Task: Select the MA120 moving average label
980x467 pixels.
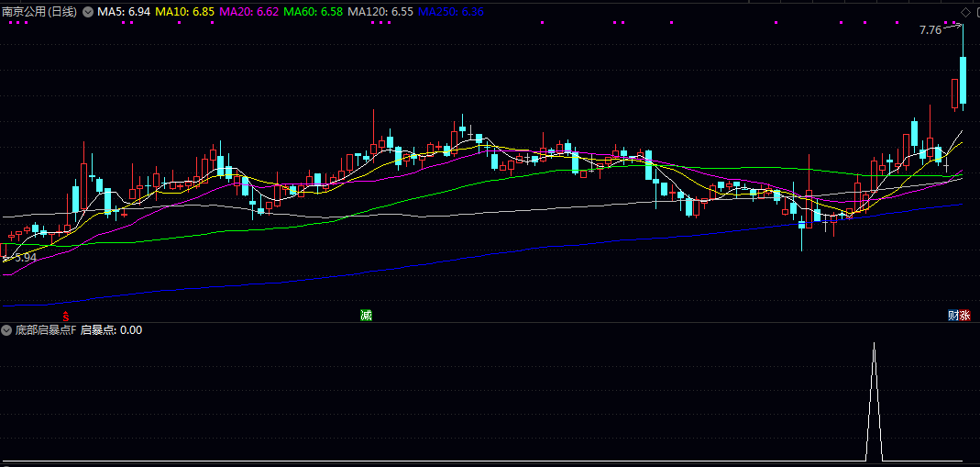Action: (380, 12)
